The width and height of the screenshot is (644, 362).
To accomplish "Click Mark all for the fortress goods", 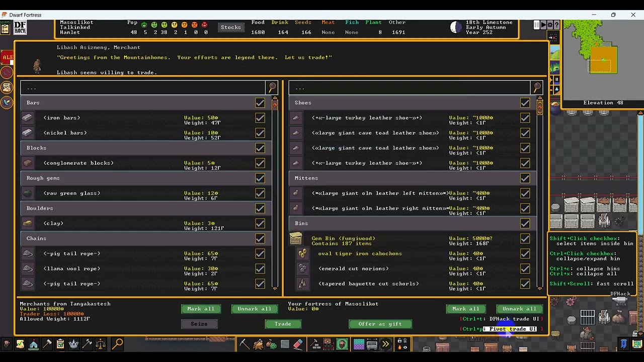I will pos(466,309).
